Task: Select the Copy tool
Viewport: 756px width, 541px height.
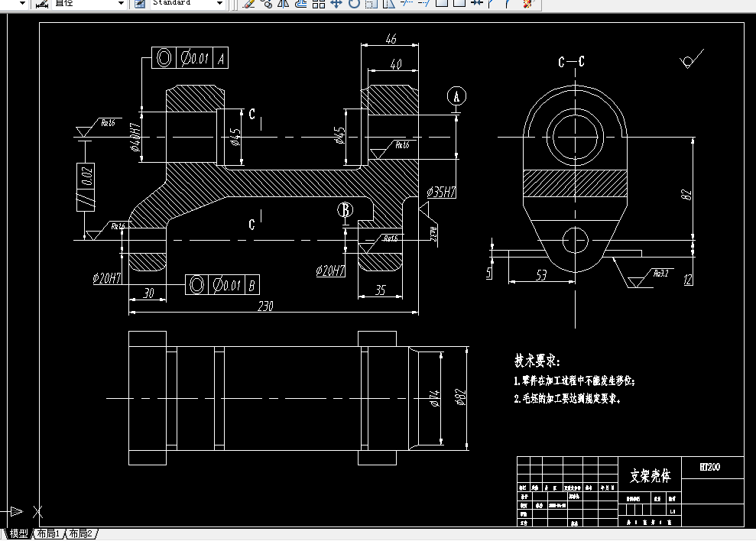Action: coord(268,5)
